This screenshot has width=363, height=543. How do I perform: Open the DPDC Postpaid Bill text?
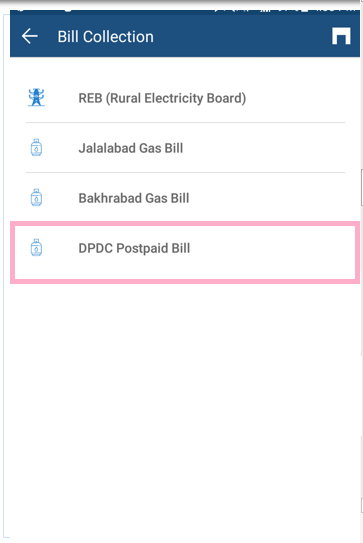pos(134,248)
